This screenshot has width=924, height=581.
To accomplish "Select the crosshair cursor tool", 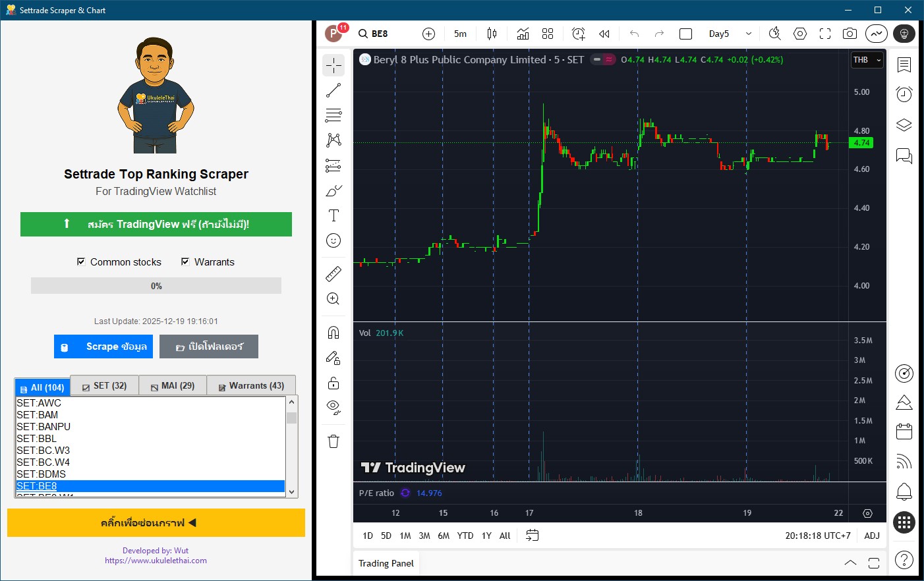I will tap(333, 65).
